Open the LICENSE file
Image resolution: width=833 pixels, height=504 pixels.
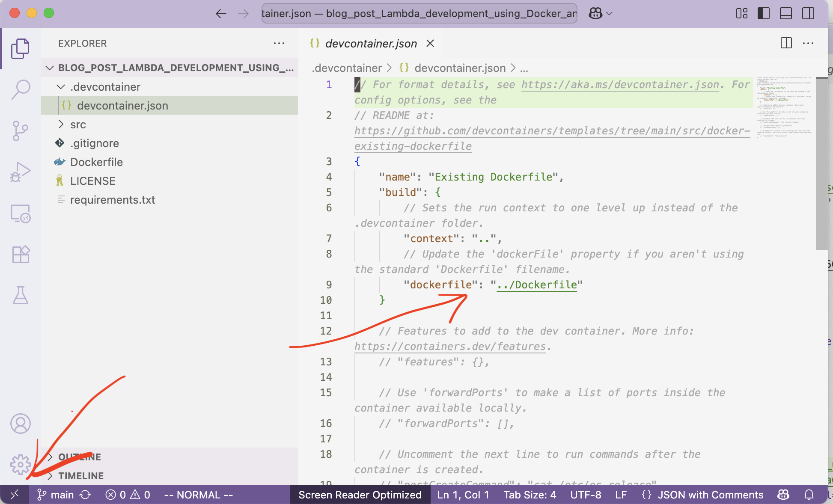click(x=170, y=181)
